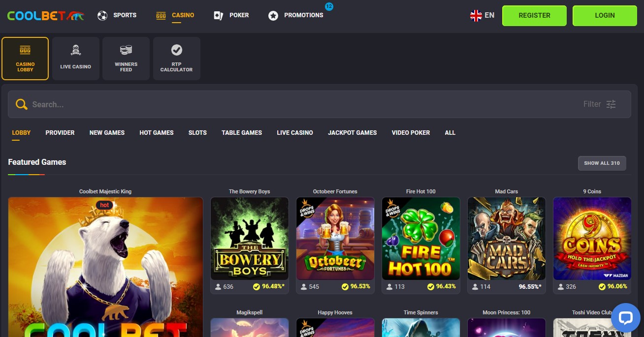Open the Poker cards icon
The image size is (644, 337).
(218, 15)
